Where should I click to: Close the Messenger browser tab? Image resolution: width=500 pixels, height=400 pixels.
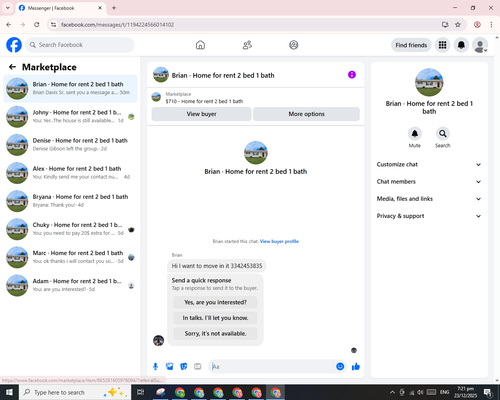pos(100,8)
